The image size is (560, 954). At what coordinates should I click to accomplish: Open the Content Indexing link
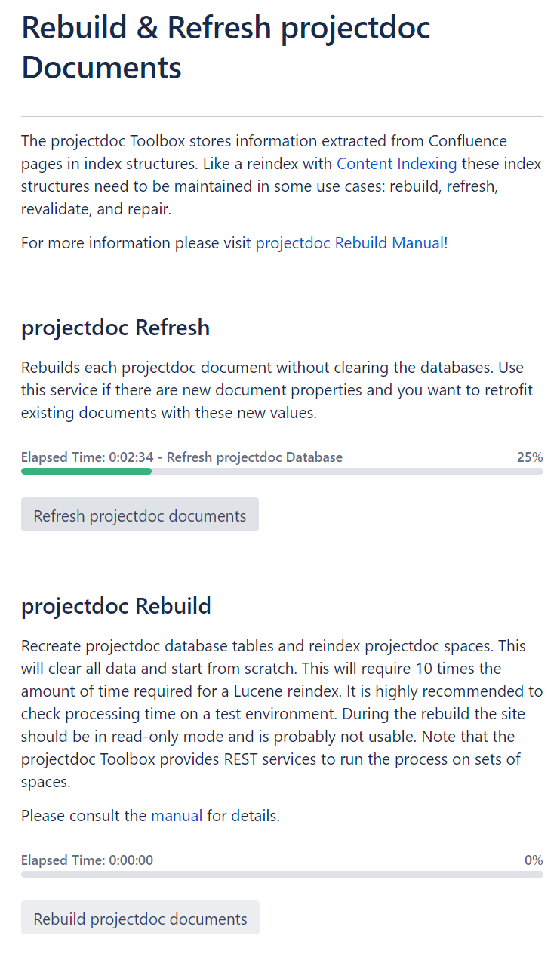pyautogui.click(x=396, y=164)
